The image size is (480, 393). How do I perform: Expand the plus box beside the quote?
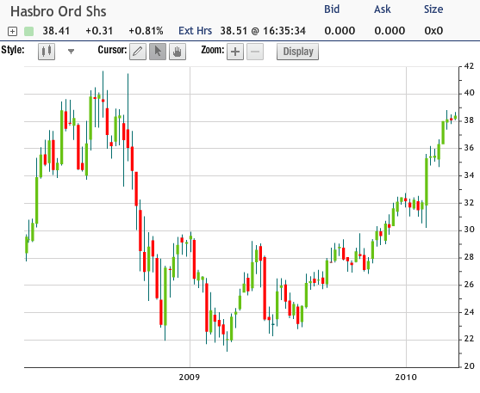click(x=12, y=31)
